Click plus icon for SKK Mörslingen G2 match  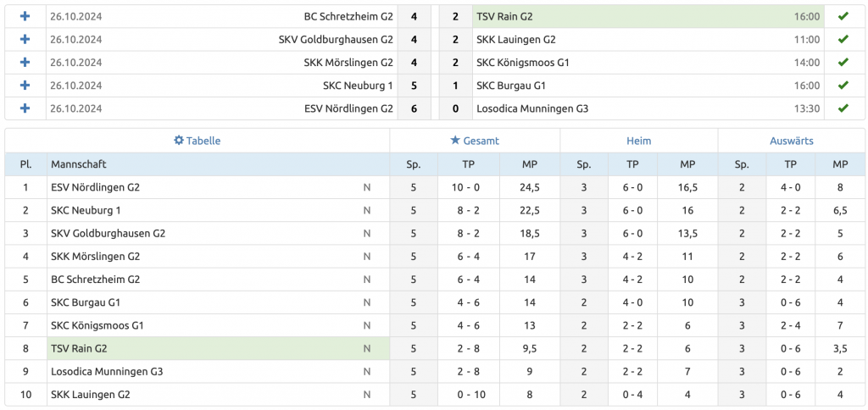(25, 62)
